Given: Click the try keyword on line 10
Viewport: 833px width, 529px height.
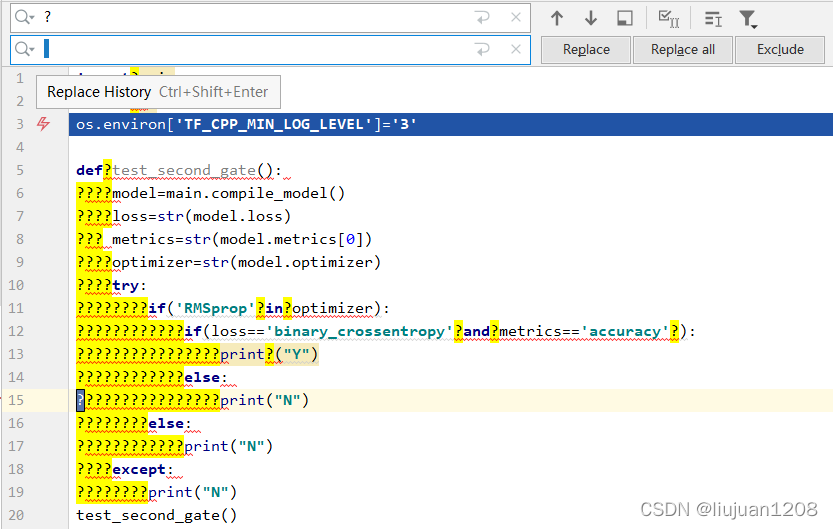Looking at the screenshot, I should (x=125, y=286).
